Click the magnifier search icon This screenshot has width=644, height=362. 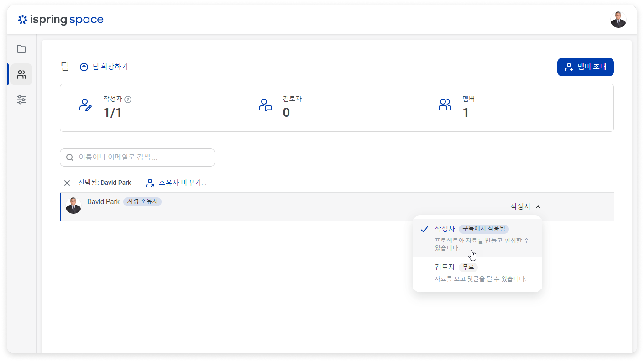(x=70, y=157)
